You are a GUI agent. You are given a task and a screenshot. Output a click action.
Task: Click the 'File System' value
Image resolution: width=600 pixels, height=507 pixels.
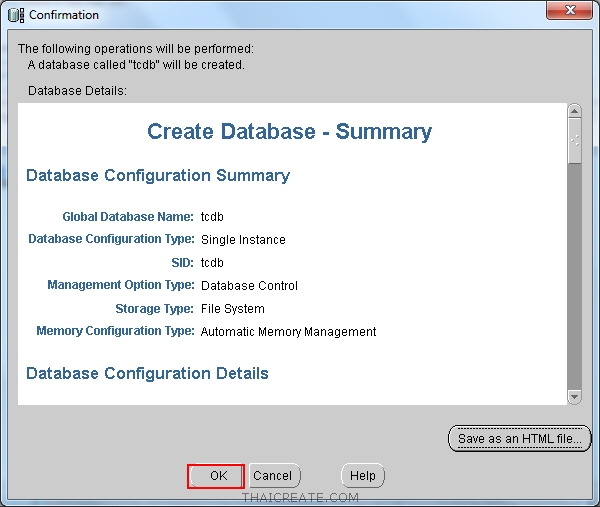(233, 309)
